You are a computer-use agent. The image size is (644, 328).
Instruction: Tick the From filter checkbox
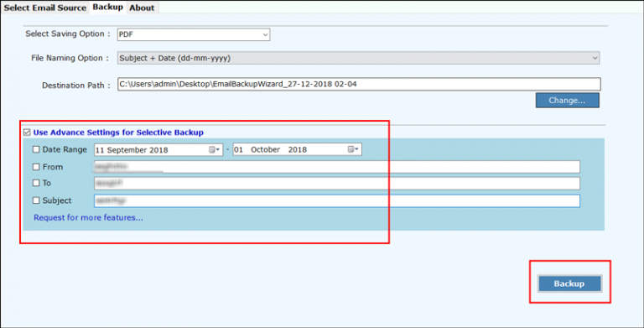click(36, 167)
